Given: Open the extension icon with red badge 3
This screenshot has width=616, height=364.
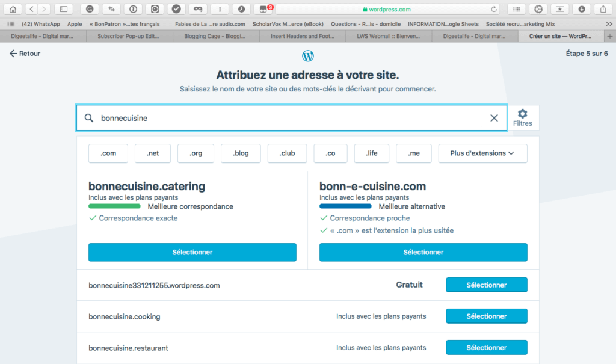Looking at the screenshot, I should [263, 9].
